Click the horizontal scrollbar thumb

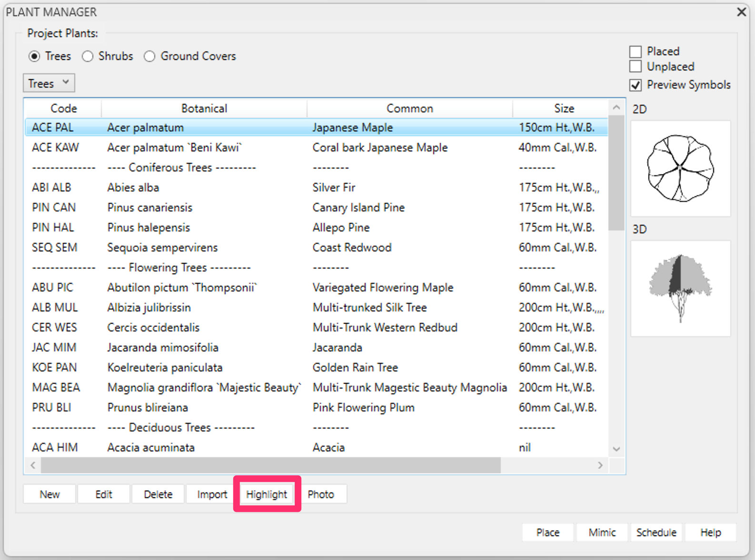271,465
